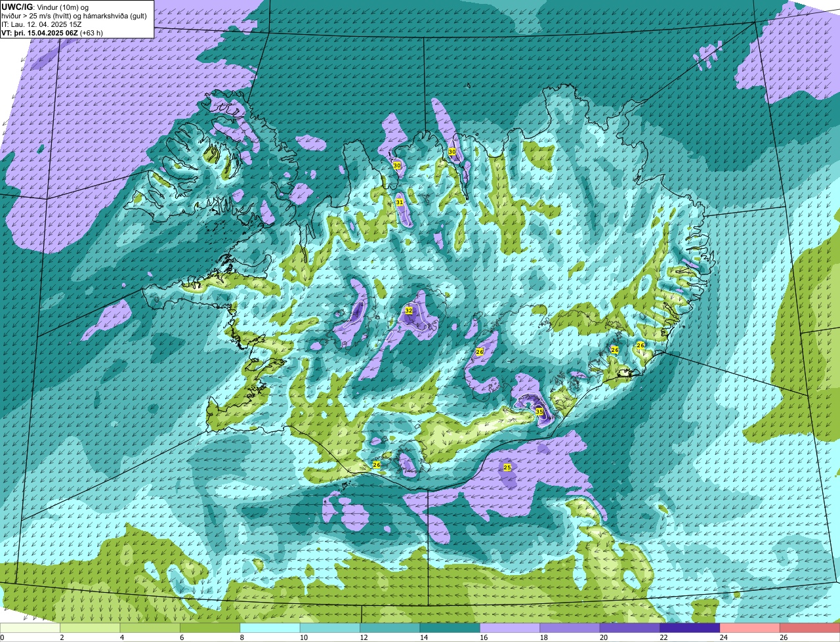The width and height of the screenshot is (840, 642).
Task: Click legend scale value 6
Action: click(182, 637)
